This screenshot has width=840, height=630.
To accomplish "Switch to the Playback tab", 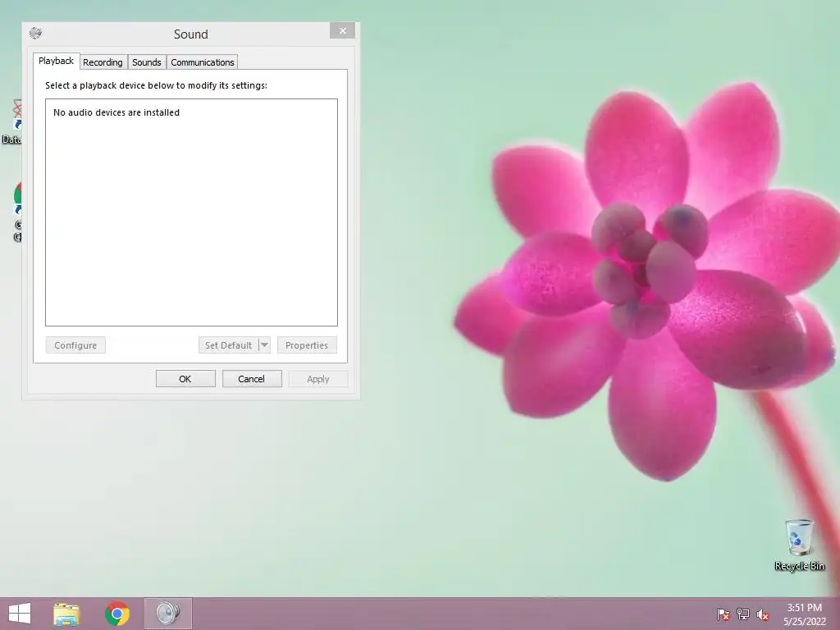I will pos(57,61).
